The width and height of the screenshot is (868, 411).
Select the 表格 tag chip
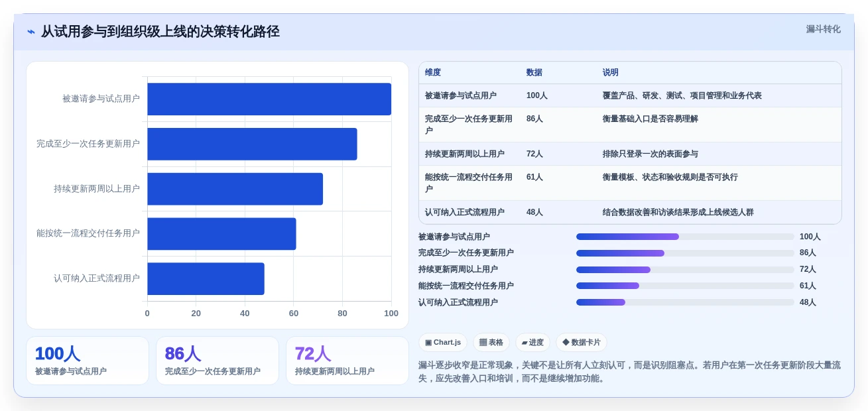pos(491,343)
